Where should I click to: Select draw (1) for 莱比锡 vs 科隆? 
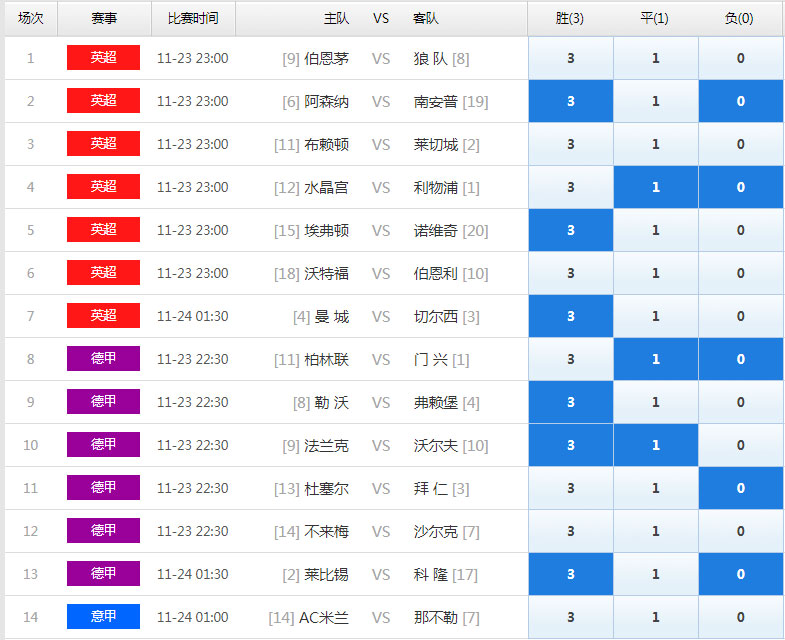pyautogui.click(x=656, y=575)
